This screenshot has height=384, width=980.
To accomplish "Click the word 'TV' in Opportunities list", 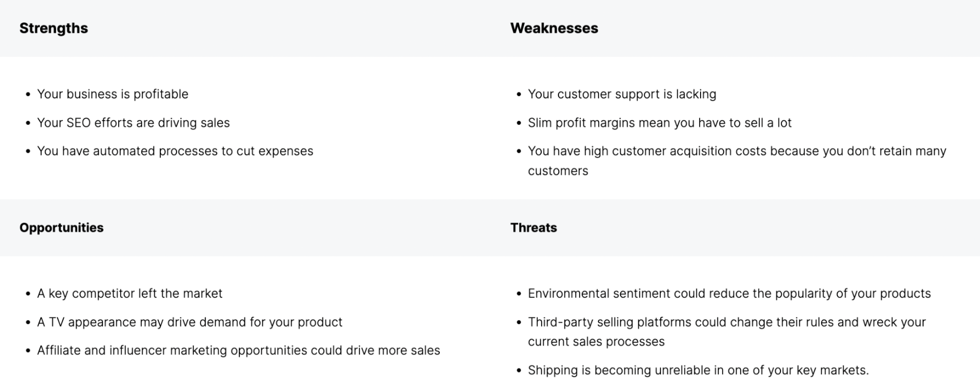I will point(56,322).
